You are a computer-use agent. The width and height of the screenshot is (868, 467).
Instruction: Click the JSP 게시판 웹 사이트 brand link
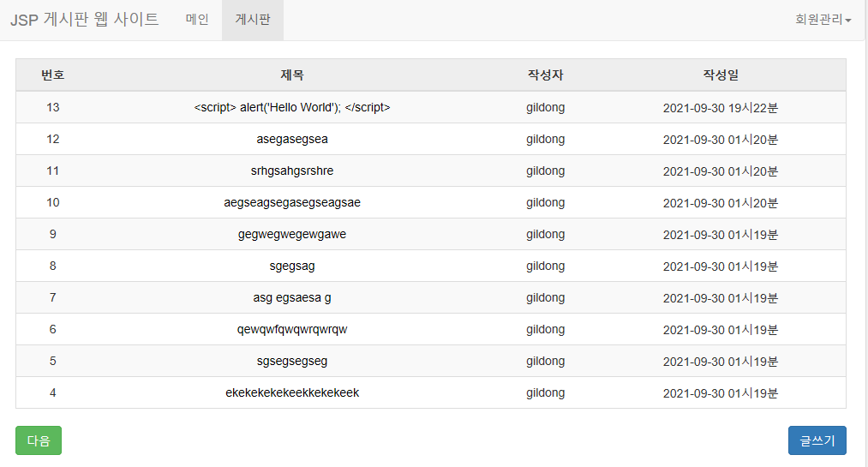coord(85,20)
